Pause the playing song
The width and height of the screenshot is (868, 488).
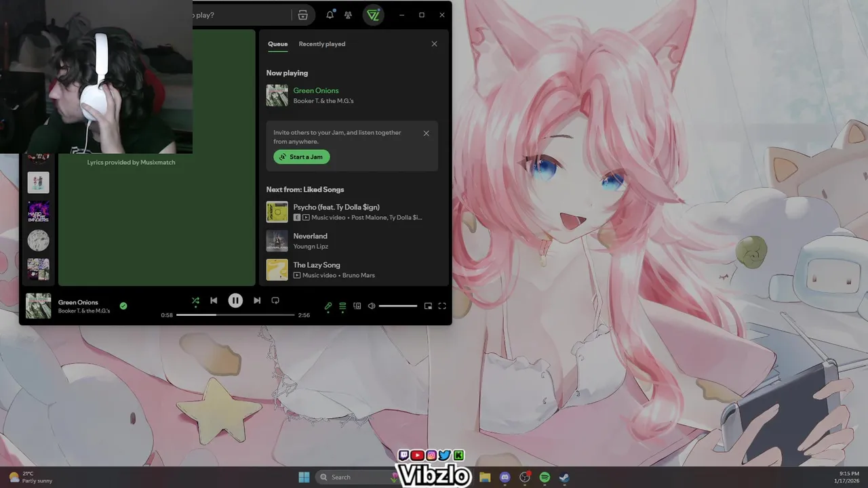pos(235,300)
